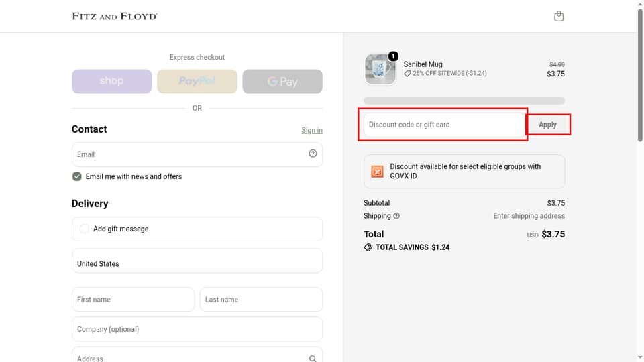Screen dimensions: 644x362
Task: Click the struck-through $4.99 price
Action: pyautogui.click(x=557, y=65)
